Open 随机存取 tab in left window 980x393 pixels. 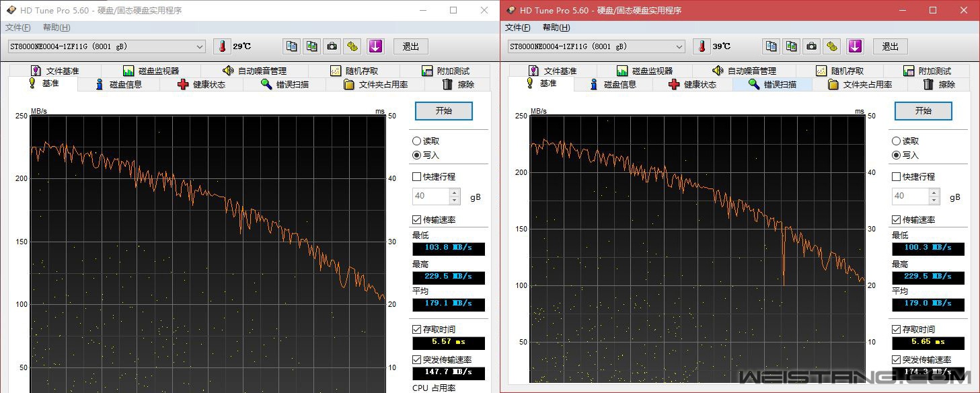tap(354, 71)
